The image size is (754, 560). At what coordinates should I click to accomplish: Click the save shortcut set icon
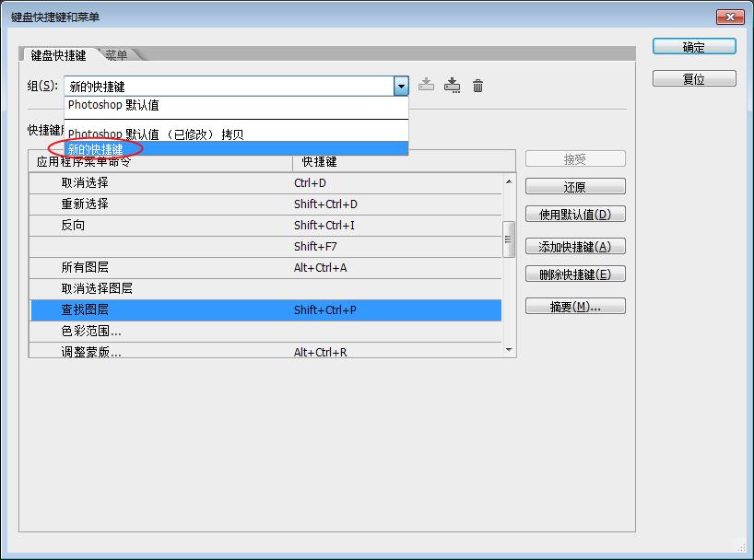click(426, 85)
